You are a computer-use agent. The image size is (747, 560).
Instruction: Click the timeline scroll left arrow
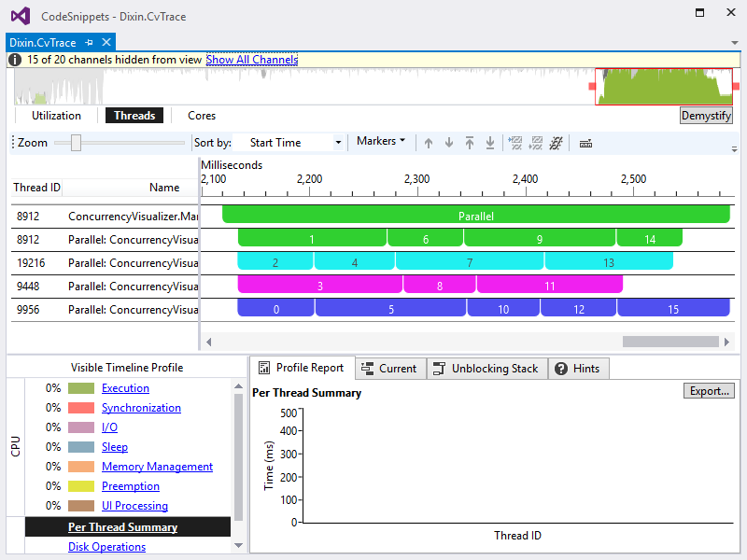click(208, 342)
